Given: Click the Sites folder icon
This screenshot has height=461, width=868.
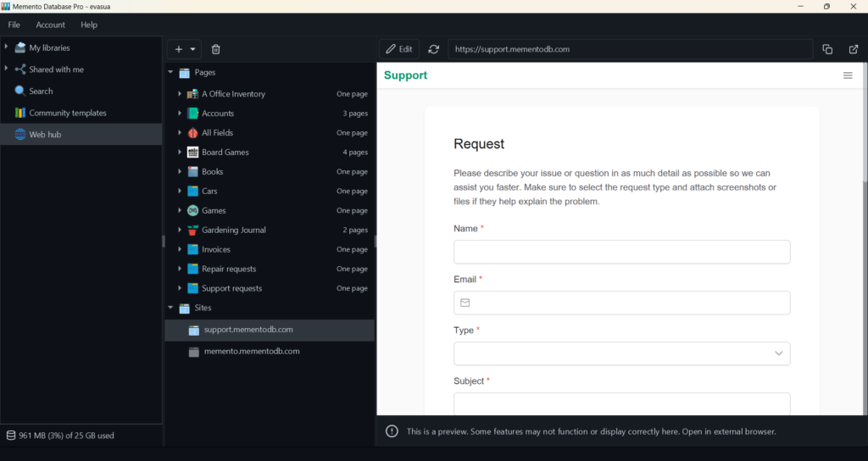Looking at the screenshot, I should click(x=184, y=308).
